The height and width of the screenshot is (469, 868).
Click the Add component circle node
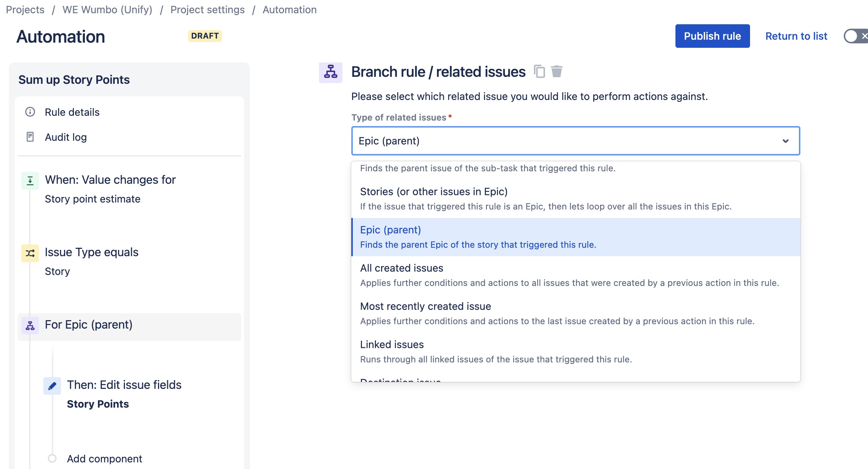click(52, 458)
